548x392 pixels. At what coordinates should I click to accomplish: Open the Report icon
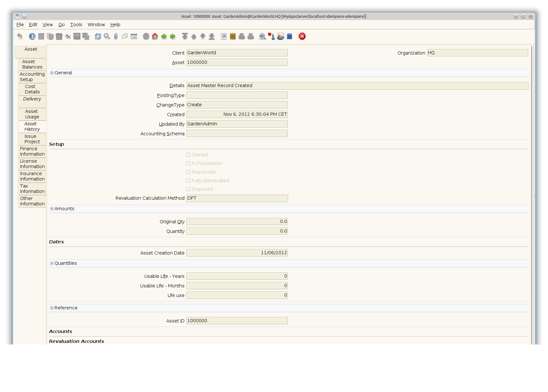tap(224, 36)
